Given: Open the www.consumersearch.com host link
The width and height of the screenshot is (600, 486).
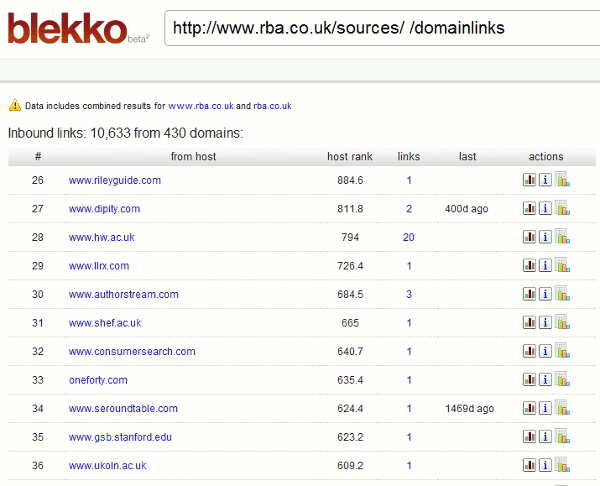Looking at the screenshot, I should coord(132,351).
